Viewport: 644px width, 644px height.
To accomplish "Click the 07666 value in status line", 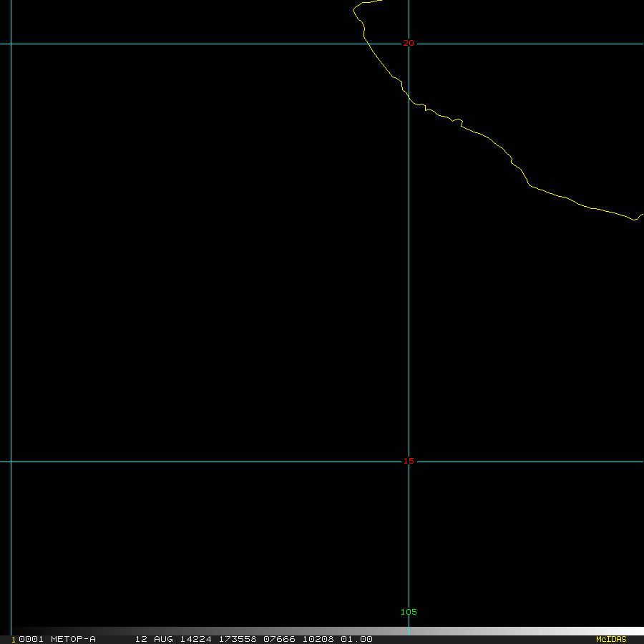I will click(279, 639).
